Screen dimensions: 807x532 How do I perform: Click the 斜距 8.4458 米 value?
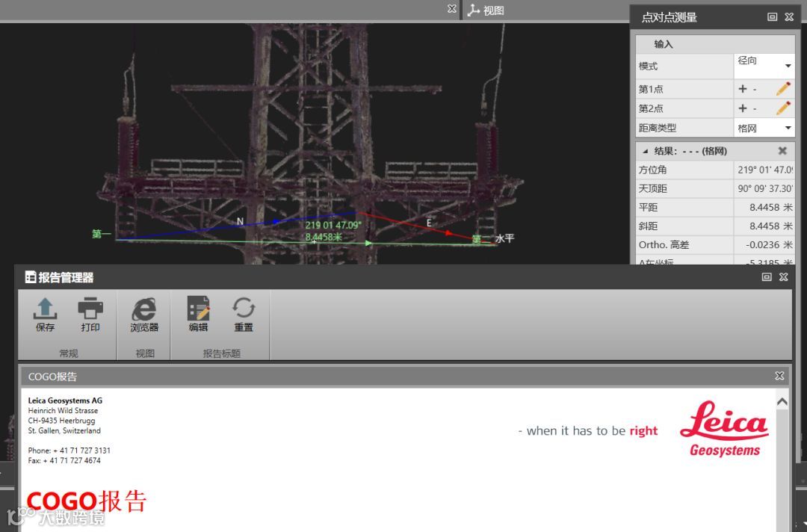pos(770,226)
